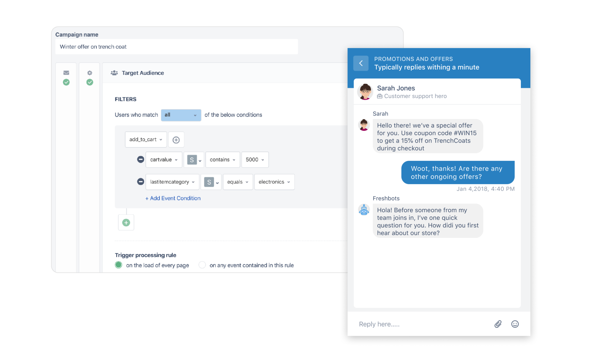
Task: Open the 'all' conditions match dropdown
Action: (181, 115)
